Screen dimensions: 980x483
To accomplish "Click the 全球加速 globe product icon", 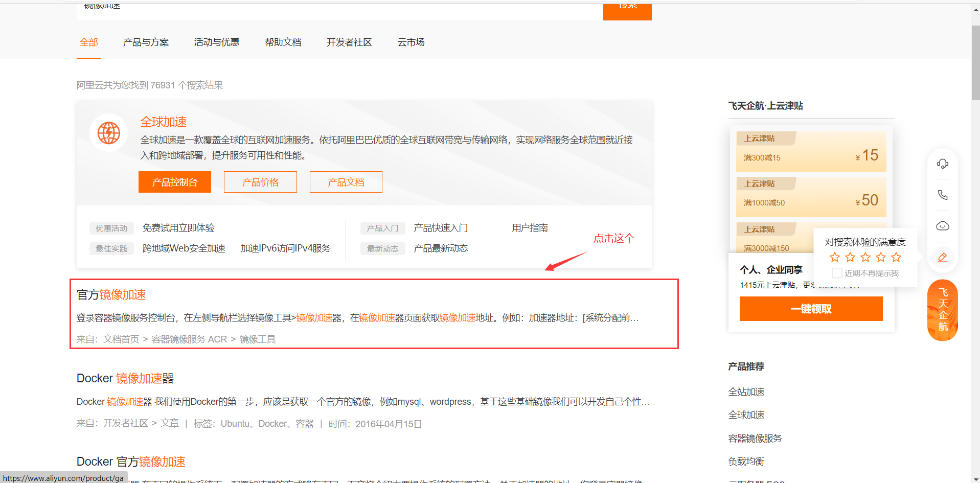I will coord(108,133).
